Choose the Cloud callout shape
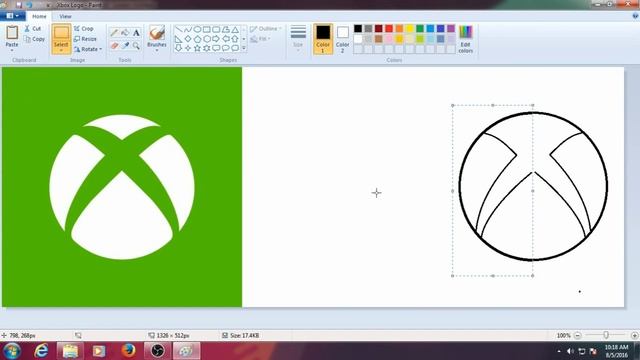Screen dimensions: 640x360 coord(235,48)
